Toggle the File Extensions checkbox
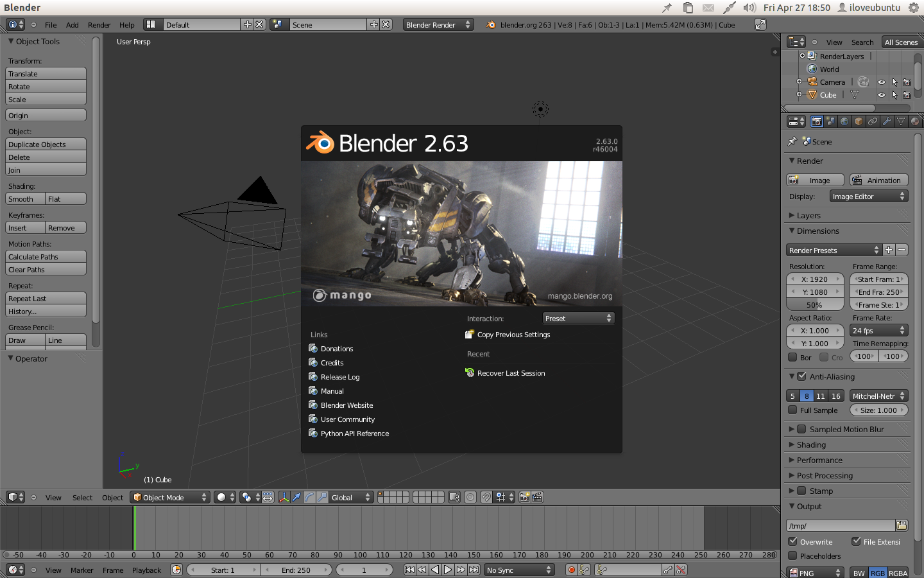The width and height of the screenshot is (924, 578). pos(856,541)
